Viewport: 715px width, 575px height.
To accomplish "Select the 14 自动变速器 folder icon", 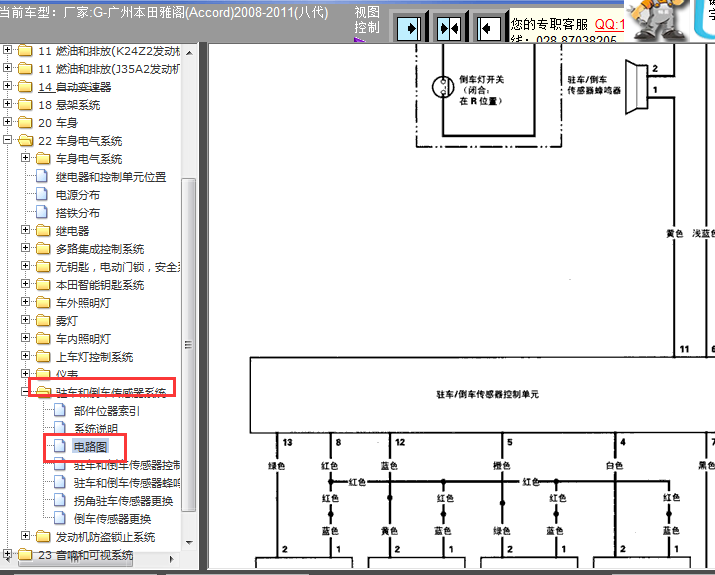I will point(25,87).
